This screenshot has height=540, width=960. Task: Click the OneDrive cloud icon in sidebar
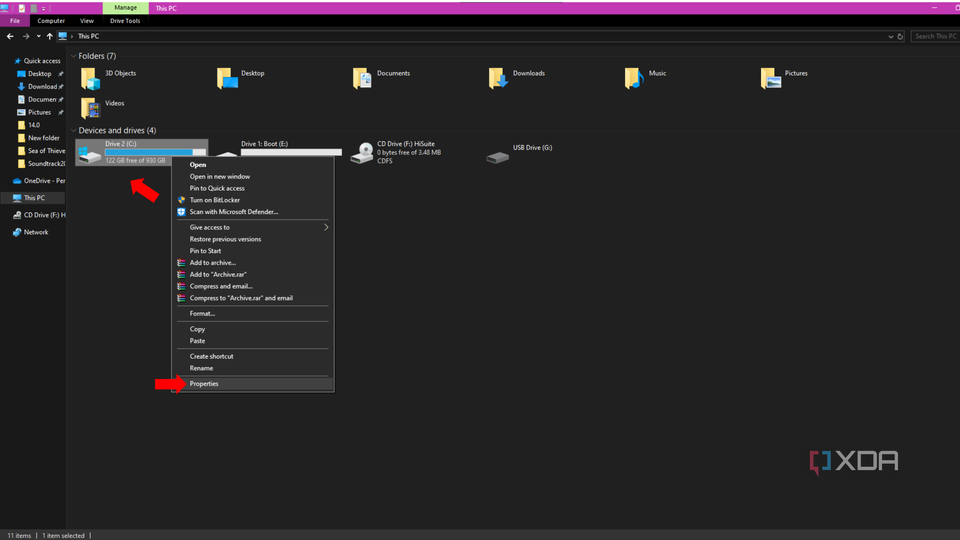pyautogui.click(x=17, y=181)
